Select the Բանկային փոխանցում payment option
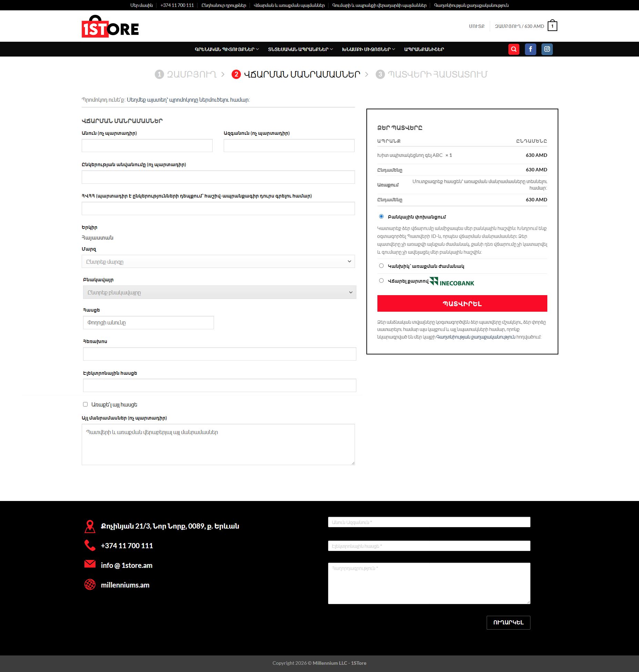The height and width of the screenshot is (672, 639). [381, 217]
